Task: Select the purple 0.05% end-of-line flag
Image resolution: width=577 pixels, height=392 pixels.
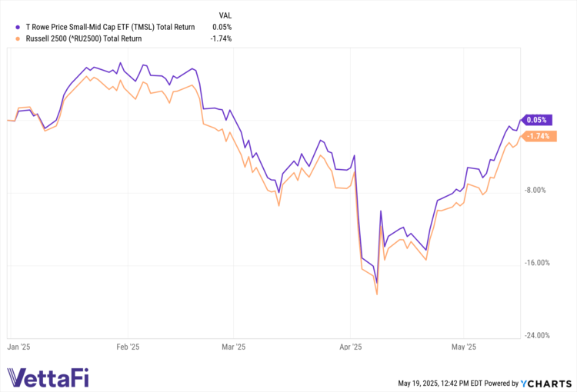Action: click(537, 120)
